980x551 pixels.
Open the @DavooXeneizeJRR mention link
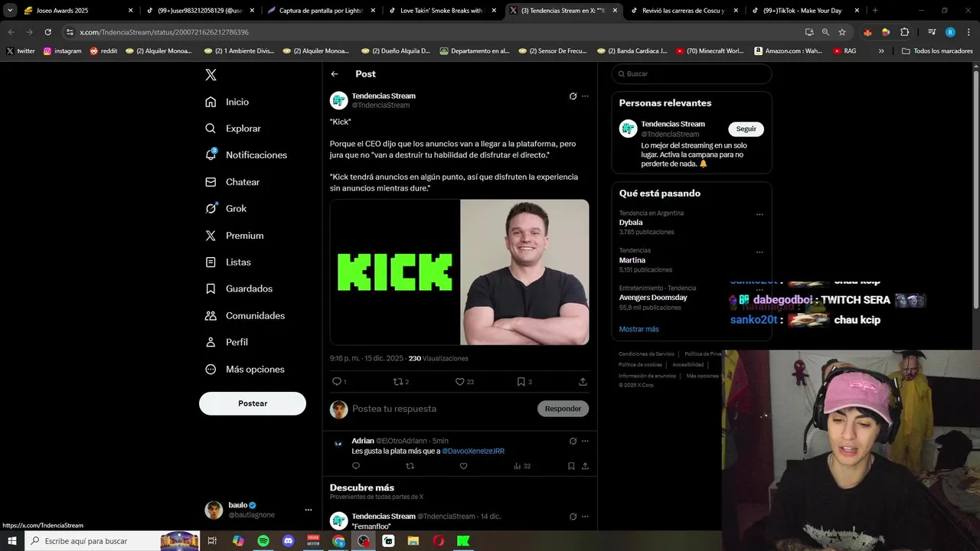pos(473,452)
